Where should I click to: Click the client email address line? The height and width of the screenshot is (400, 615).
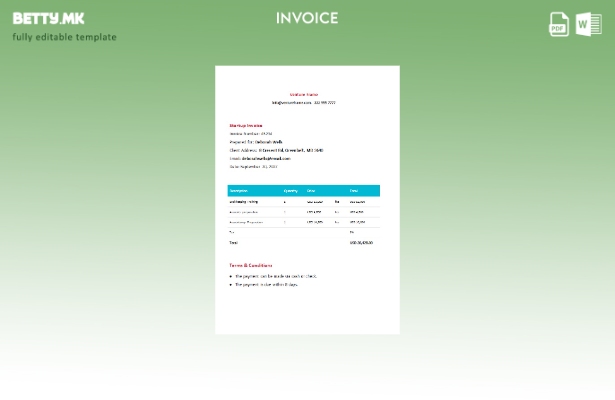click(x=260, y=158)
